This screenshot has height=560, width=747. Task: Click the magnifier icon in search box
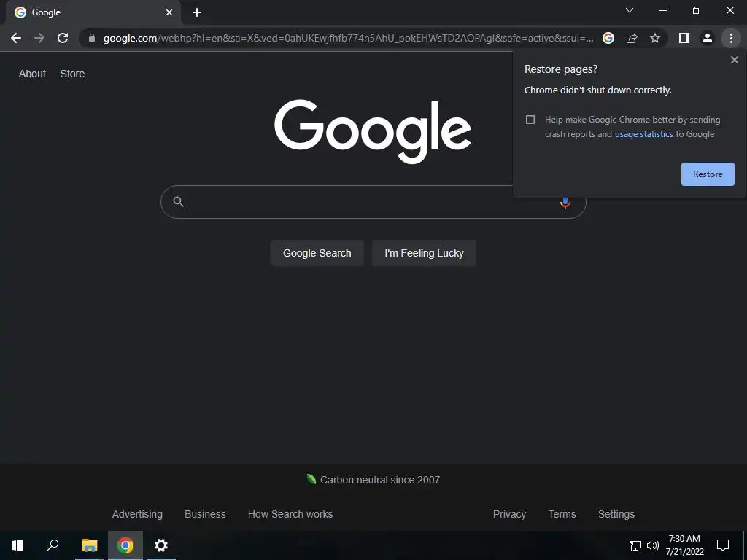(178, 201)
